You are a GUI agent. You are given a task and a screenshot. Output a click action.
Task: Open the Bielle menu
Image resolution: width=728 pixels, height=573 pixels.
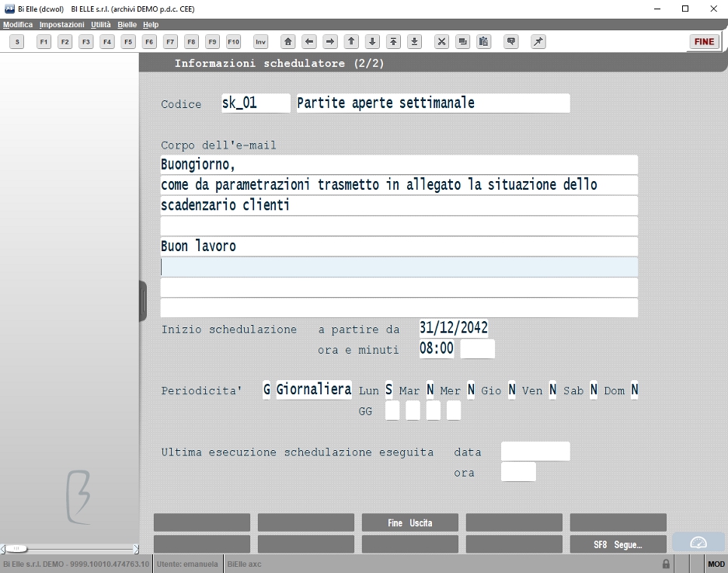(127, 25)
